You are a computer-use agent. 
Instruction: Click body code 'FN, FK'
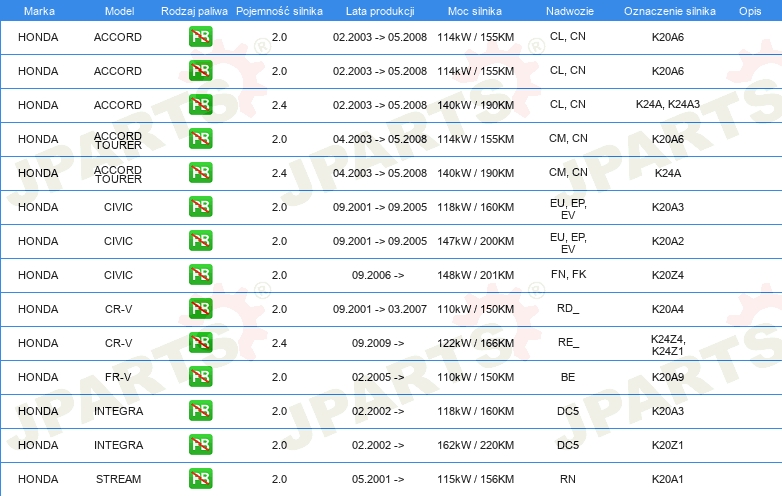coord(568,274)
